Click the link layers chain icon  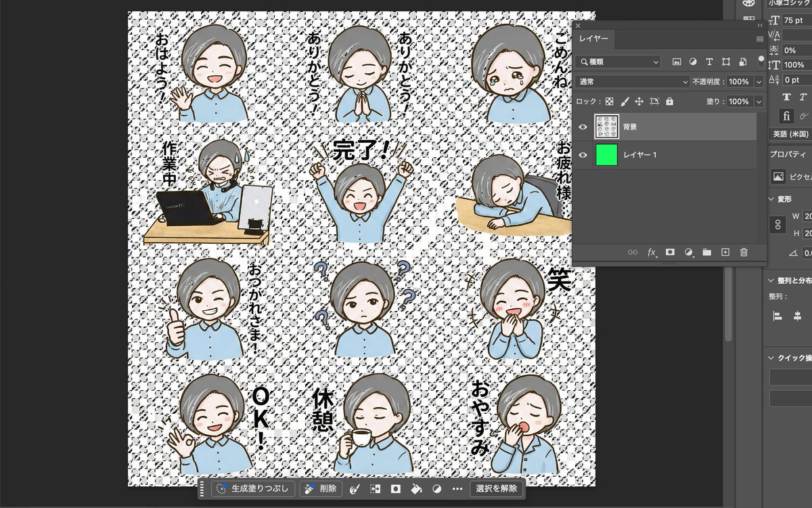633,252
